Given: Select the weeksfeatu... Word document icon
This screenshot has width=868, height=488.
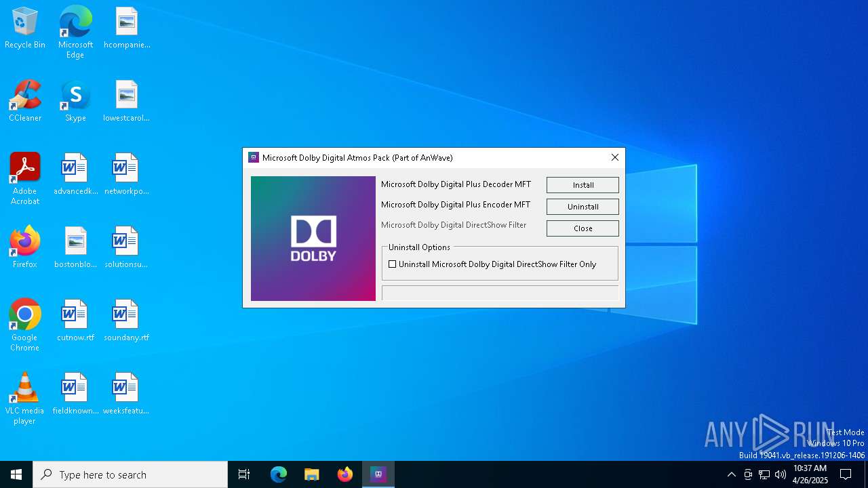Looking at the screenshot, I should click(x=127, y=394).
